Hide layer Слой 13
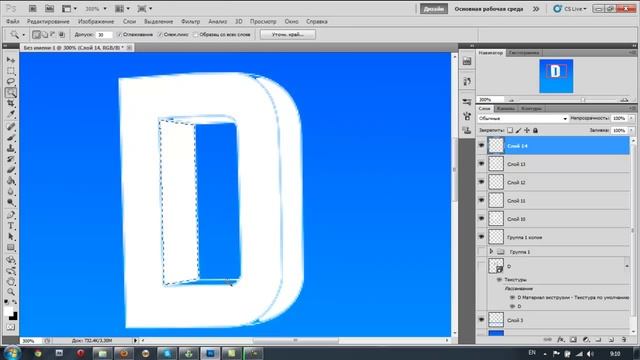This screenshot has width=640, height=360. tap(481, 164)
